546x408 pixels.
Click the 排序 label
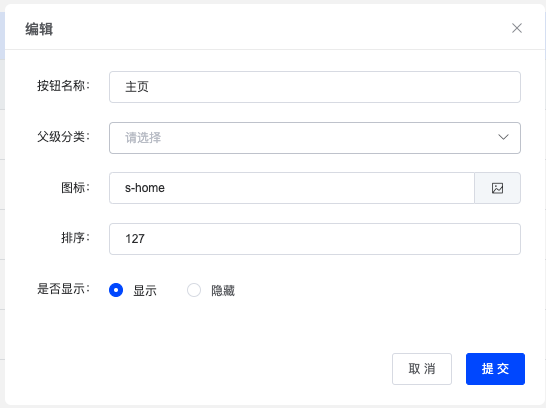coord(76,238)
